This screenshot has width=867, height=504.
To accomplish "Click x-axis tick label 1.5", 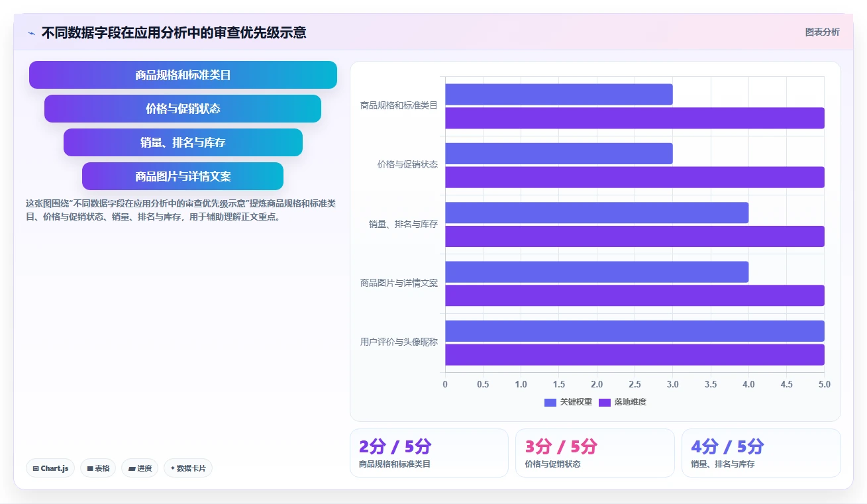I will 559,384.
